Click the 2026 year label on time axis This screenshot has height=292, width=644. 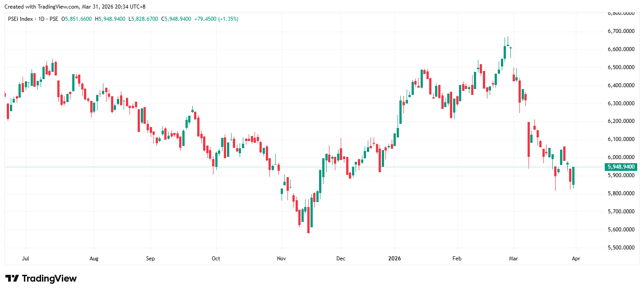pyautogui.click(x=394, y=259)
